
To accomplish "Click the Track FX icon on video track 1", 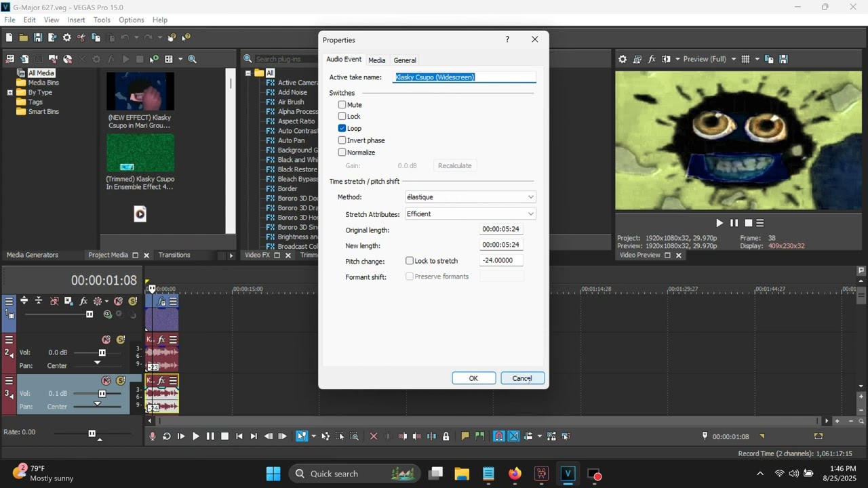I will point(83,301).
